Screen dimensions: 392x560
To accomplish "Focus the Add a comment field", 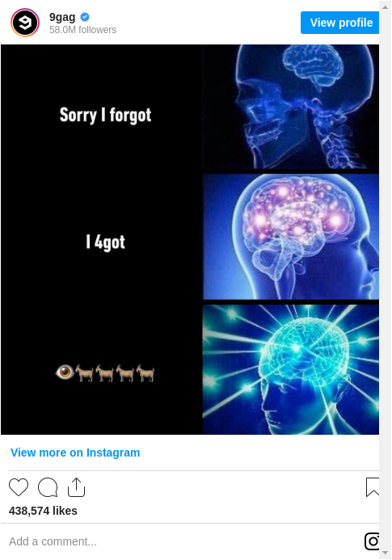I will (x=186, y=541).
